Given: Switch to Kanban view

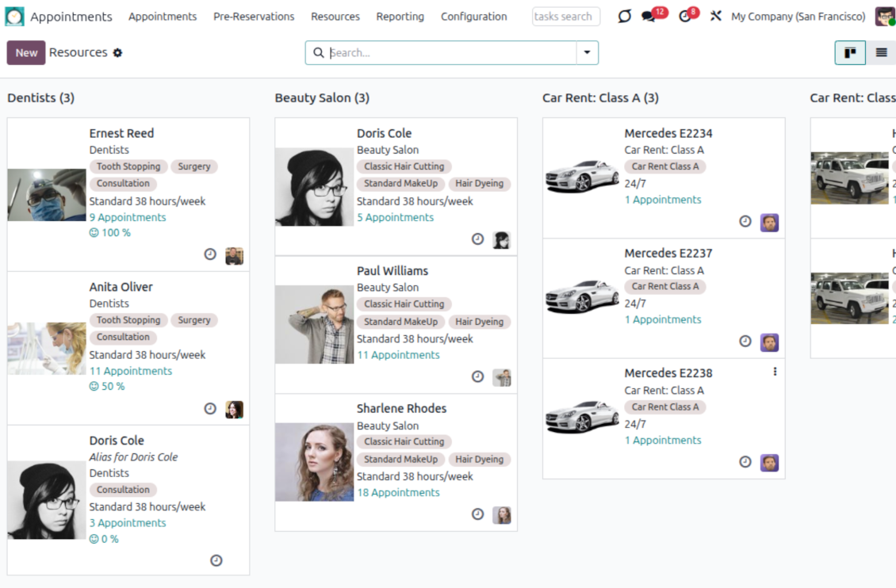Looking at the screenshot, I should 850,53.
